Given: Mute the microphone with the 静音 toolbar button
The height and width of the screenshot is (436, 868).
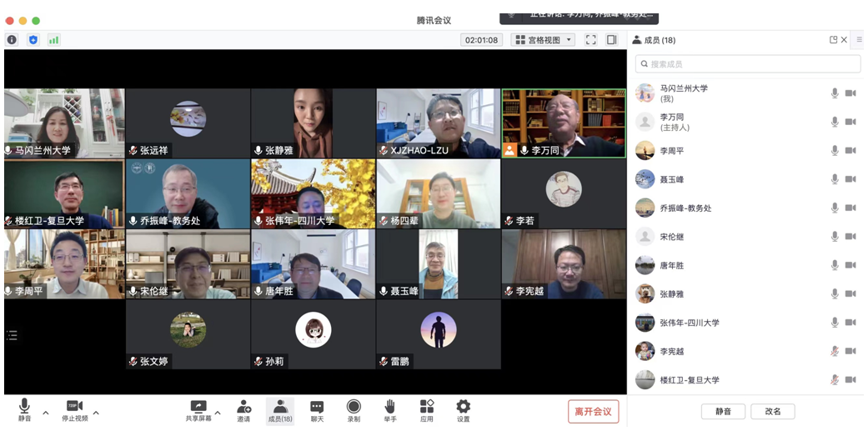Looking at the screenshot, I should 24,410.
